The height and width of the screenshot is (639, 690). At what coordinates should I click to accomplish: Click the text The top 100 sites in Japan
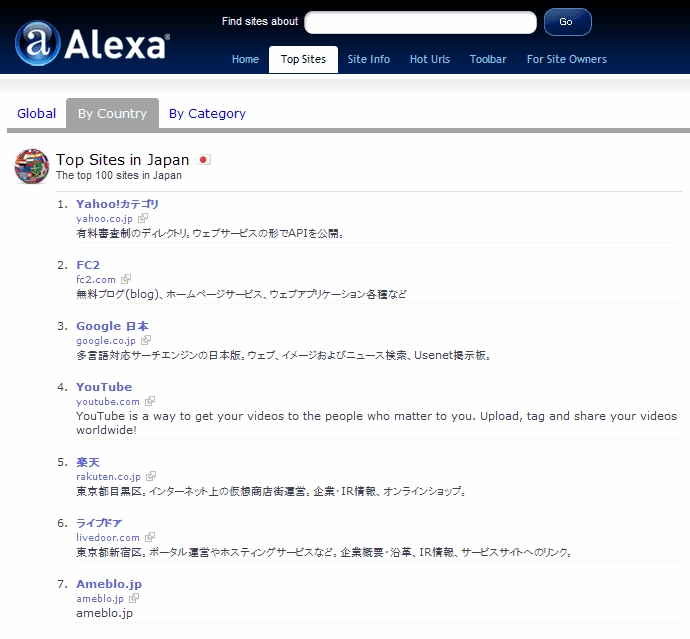click(x=119, y=175)
